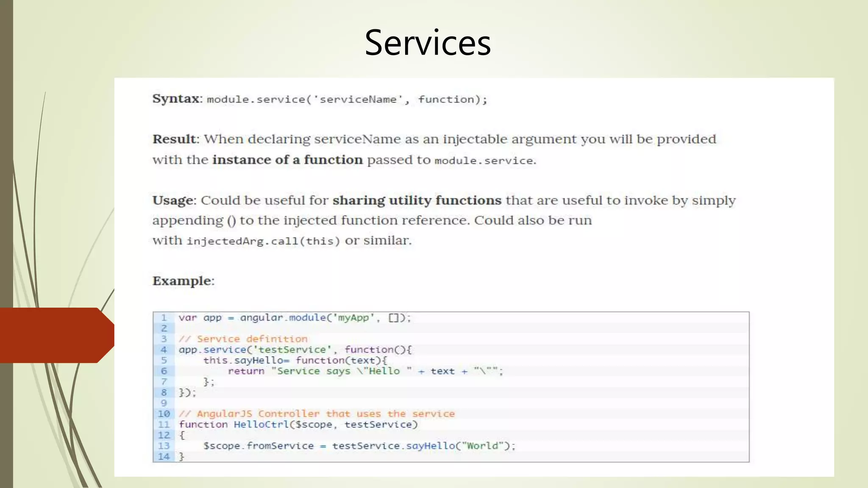Click line number 14 in code block
The width and height of the screenshot is (868, 488).
[x=164, y=457]
